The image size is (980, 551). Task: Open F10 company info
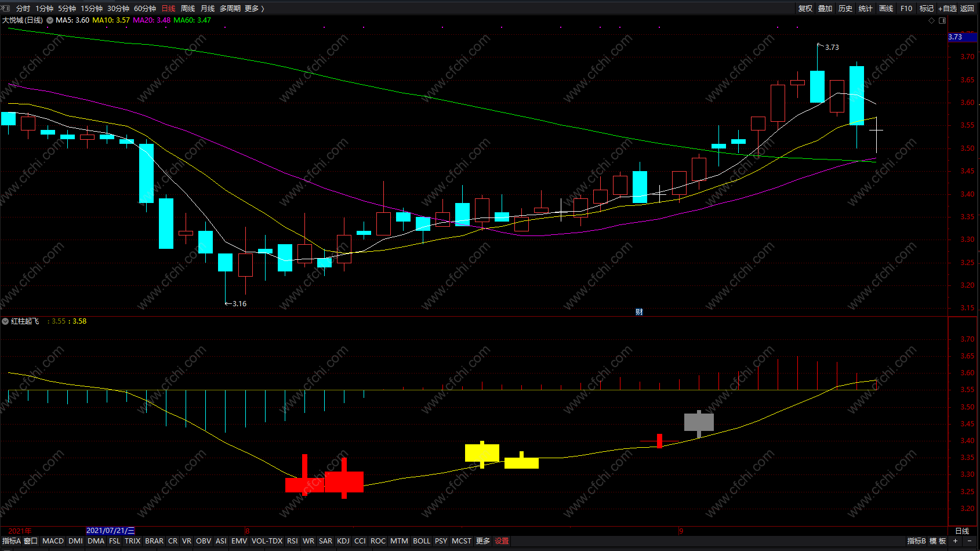(906, 8)
